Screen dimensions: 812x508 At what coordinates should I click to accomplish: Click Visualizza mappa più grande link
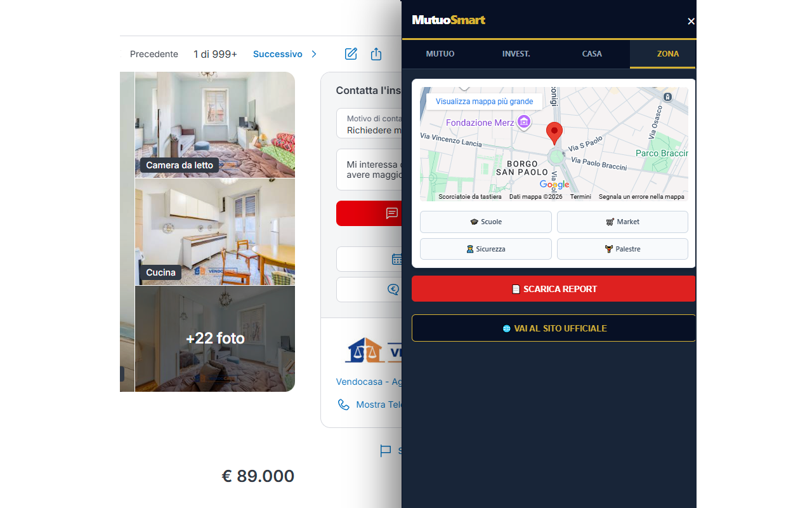(484, 102)
